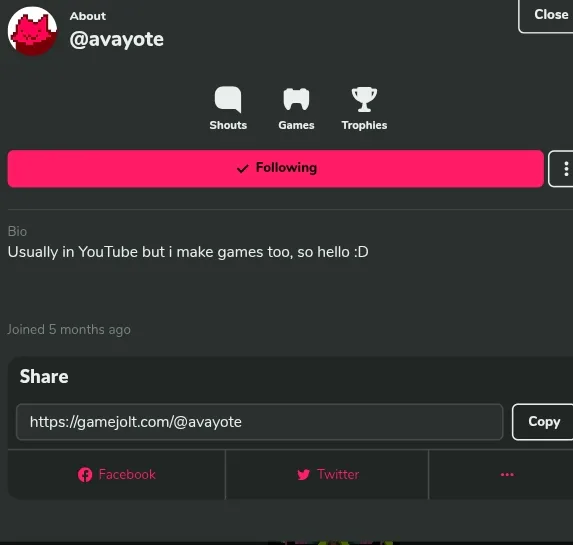The width and height of the screenshot is (573, 545).
Task: Click the Games label
Action: (x=296, y=125)
